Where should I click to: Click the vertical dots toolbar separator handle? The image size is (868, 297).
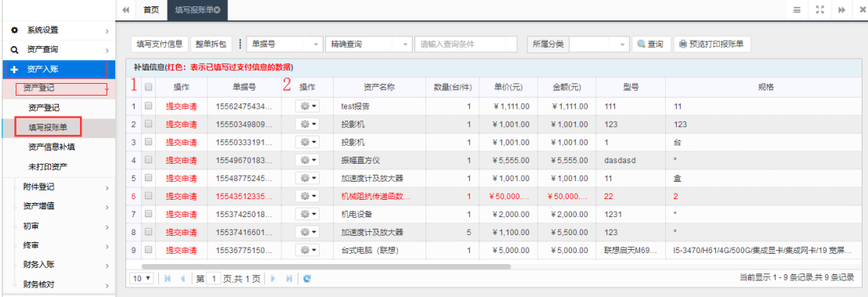click(240, 45)
